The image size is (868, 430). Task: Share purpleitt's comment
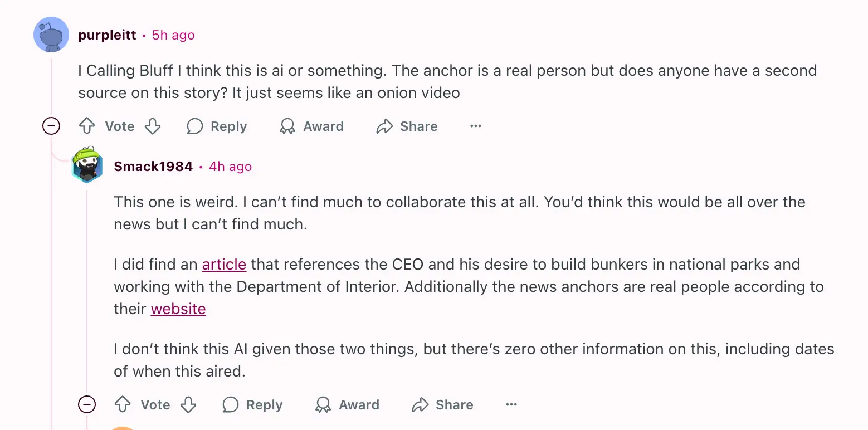[407, 126]
